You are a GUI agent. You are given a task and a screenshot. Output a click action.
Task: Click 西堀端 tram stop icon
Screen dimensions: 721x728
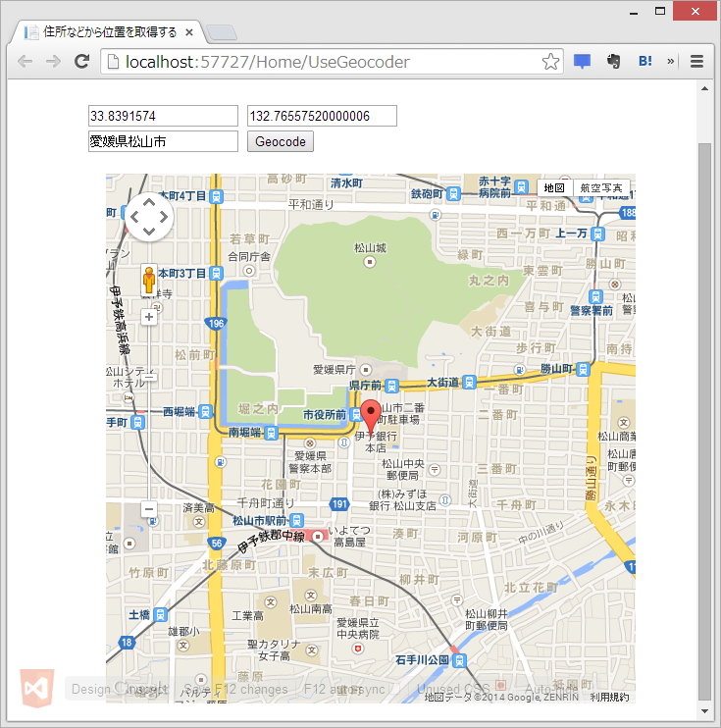[x=205, y=411]
